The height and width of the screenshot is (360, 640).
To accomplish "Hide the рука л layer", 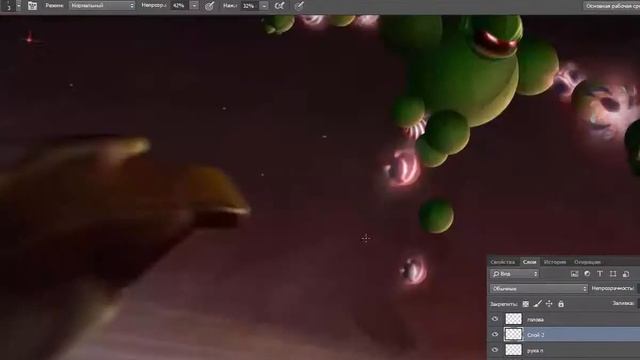I will 495,350.
